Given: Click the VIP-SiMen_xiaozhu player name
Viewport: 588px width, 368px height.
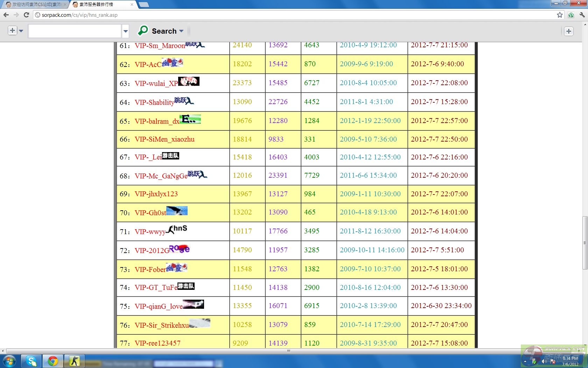Looking at the screenshot, I should click(164, 139).
